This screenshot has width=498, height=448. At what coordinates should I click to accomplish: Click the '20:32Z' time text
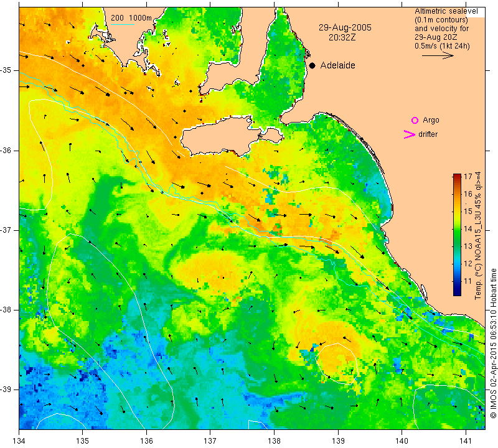click(342, 37)
